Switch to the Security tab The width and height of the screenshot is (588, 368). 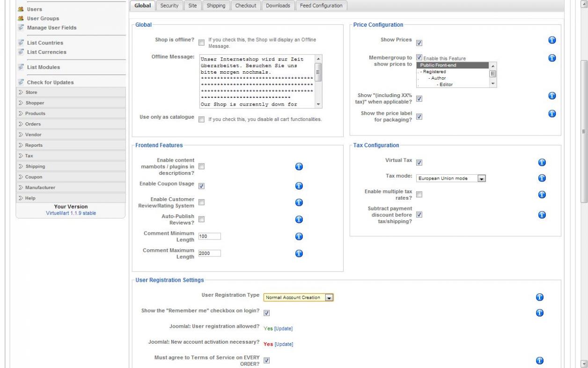(169, 6)
